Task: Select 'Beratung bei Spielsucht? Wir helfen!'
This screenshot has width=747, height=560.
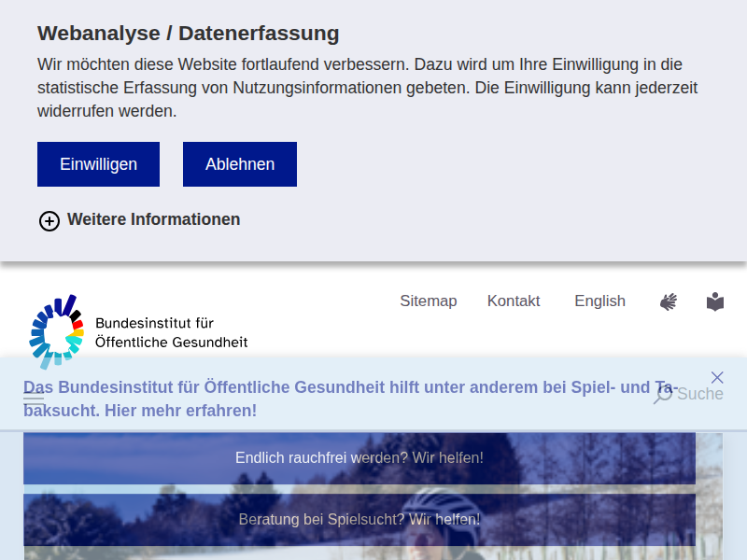Action: click(359, 519)
